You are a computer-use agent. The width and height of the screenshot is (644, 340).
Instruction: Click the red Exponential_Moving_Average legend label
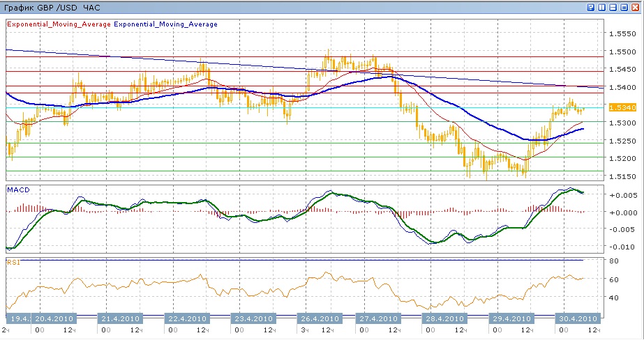[x=59, y=24]
